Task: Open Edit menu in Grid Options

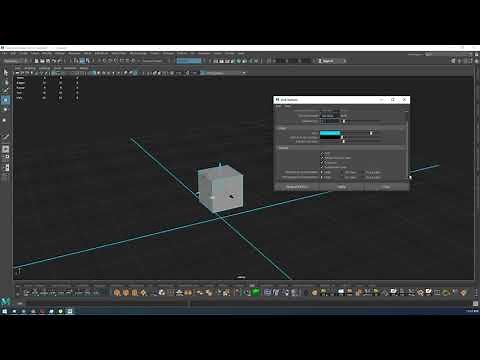Action: tap(279, 106)
